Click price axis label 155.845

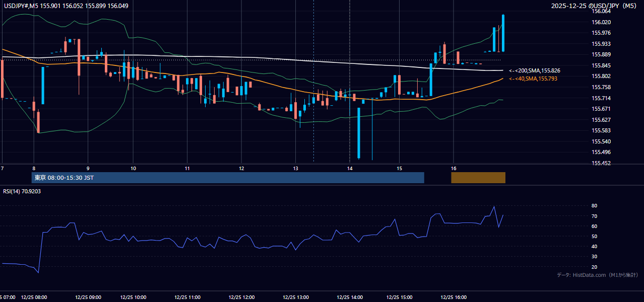tap(601, 65)
